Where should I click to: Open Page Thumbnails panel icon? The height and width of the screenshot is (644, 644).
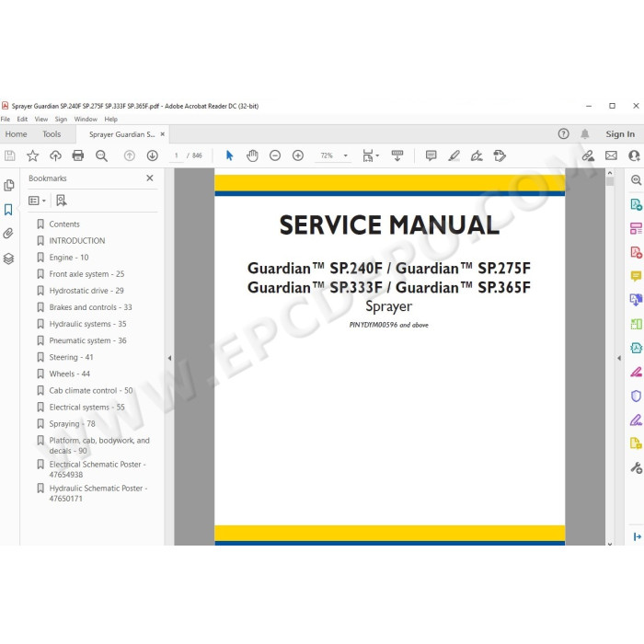click(8, 185)
